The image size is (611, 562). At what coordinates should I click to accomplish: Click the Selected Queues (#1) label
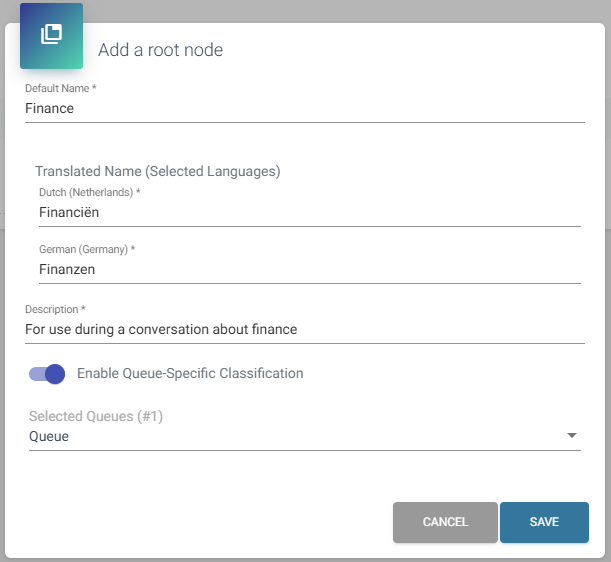click(96, 416)
